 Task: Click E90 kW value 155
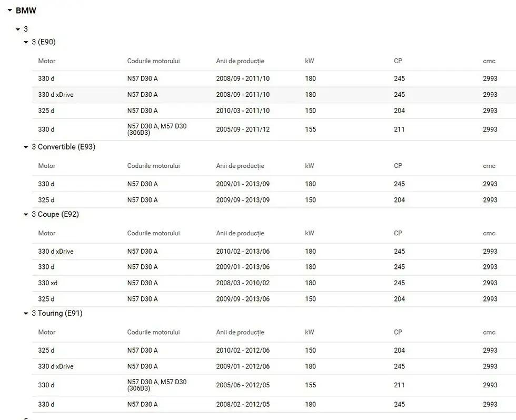(310, 129)
